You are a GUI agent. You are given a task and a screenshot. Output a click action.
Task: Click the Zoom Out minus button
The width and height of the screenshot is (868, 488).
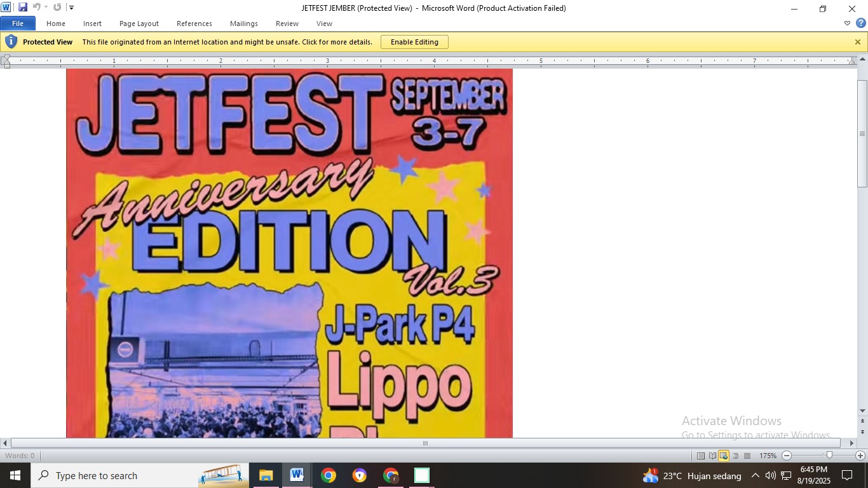(787, 456)
